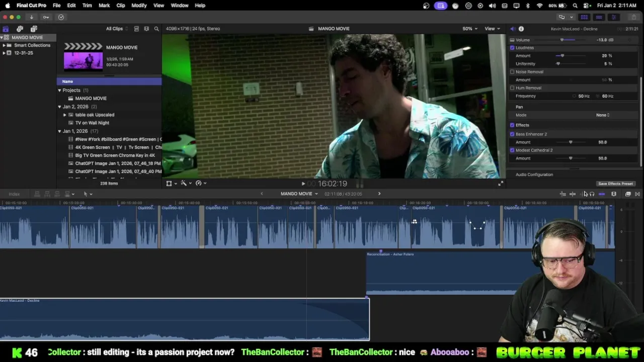Enable the Noise Removal checkbox
This screenshot has height=362, width=644.
[x=512, y=72]
